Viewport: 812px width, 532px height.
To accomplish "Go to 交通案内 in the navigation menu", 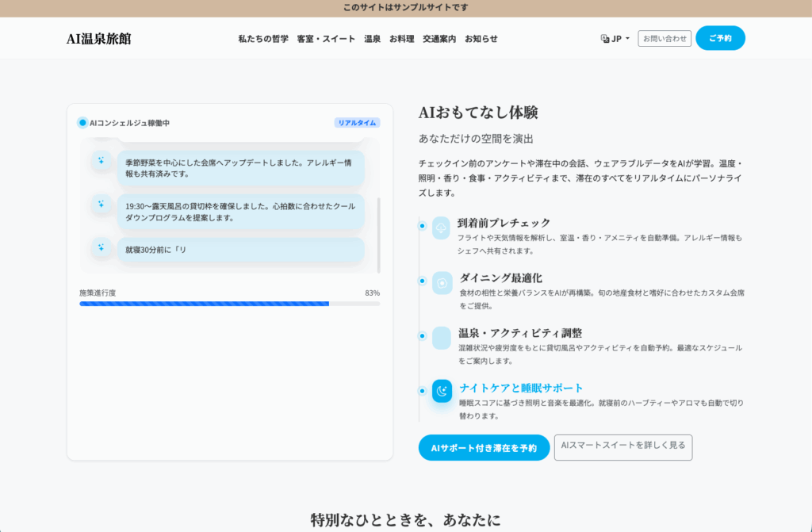I will pyautogui.click(x=439, y=38).
